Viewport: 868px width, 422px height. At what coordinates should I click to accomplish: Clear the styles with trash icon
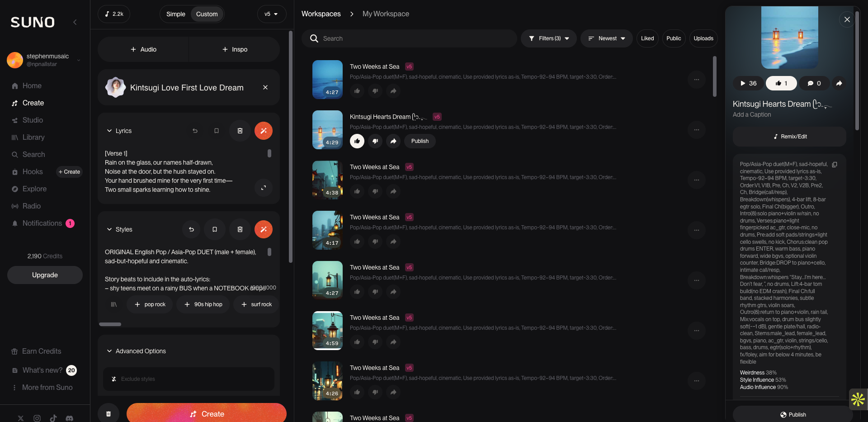[240, 229]
